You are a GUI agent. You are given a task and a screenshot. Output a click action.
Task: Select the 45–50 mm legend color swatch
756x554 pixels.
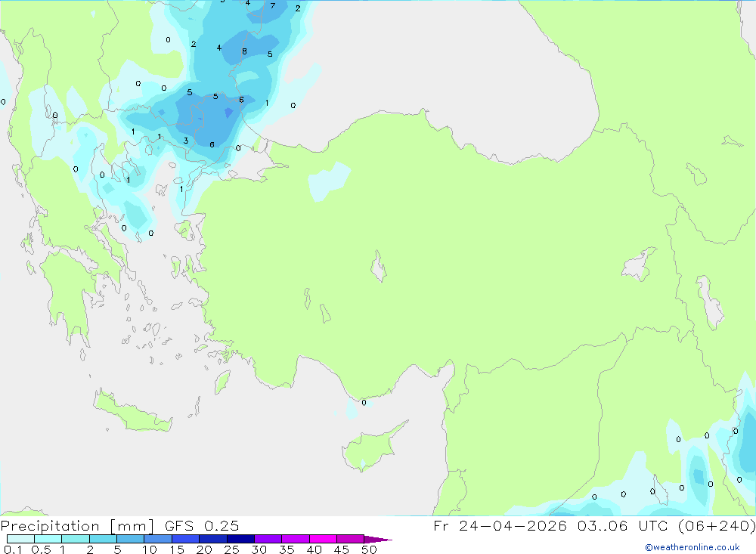click(x=351, y=539)
